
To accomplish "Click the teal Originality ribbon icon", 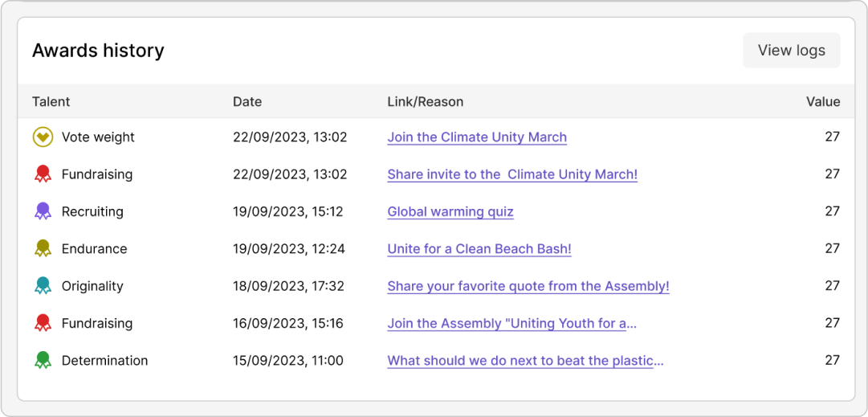I will (43, 286).
